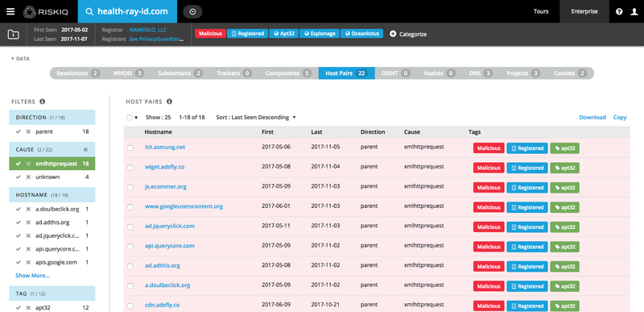Image resolution: width=644 pixels, height=312 pixels.
Task: Click the Categorize plus icon
Action: click(393, 34)
